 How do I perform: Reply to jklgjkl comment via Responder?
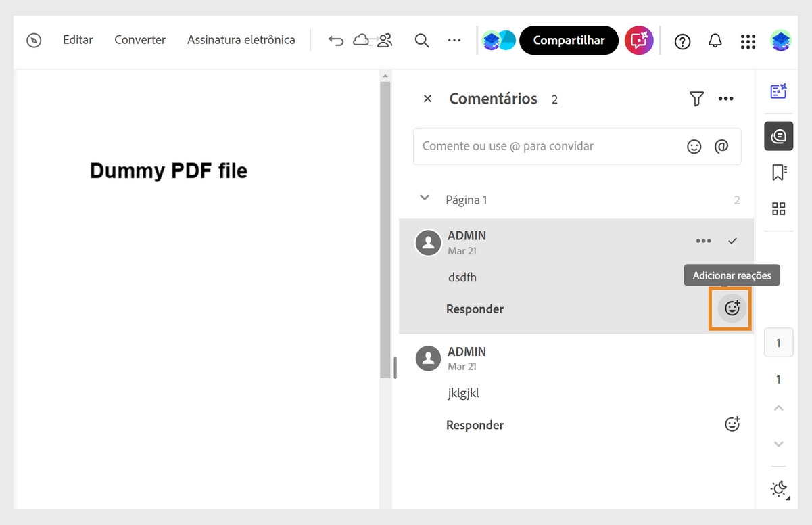coord(475,424)
